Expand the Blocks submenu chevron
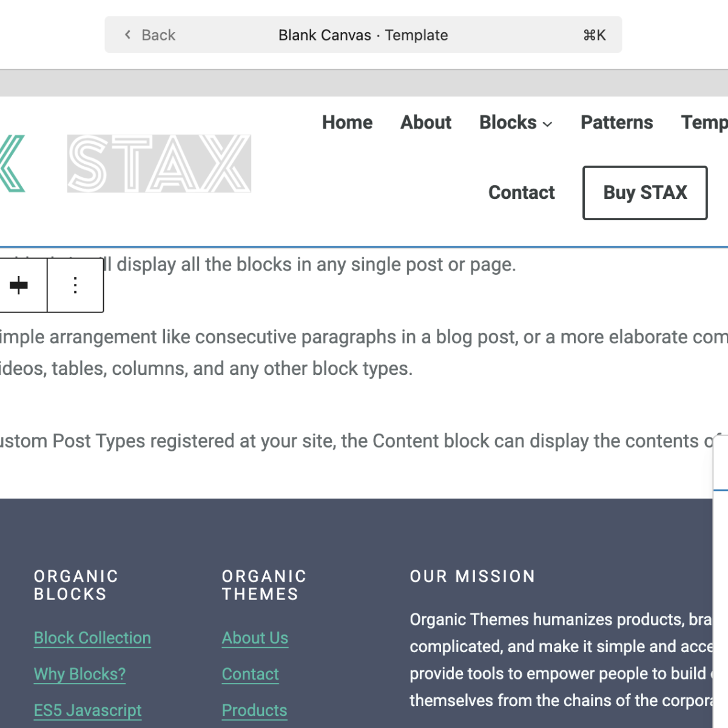This screenshot has width=728, height=728. (548, 124)
